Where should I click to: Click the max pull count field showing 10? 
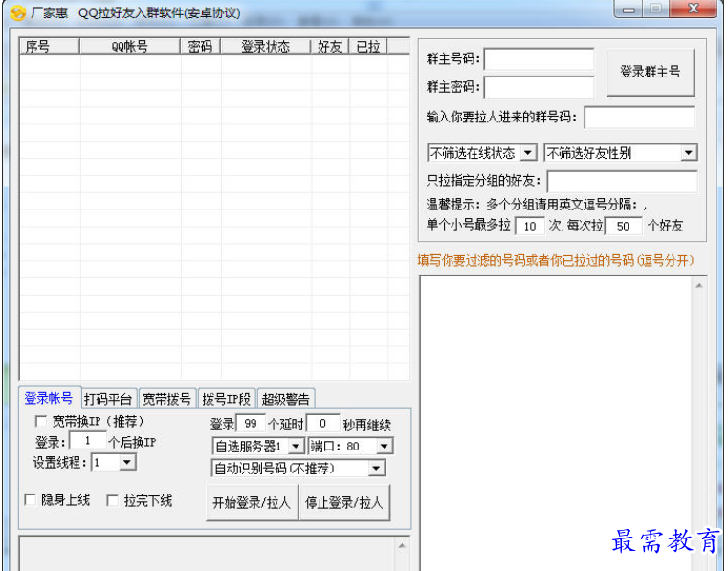pos(530,226)
